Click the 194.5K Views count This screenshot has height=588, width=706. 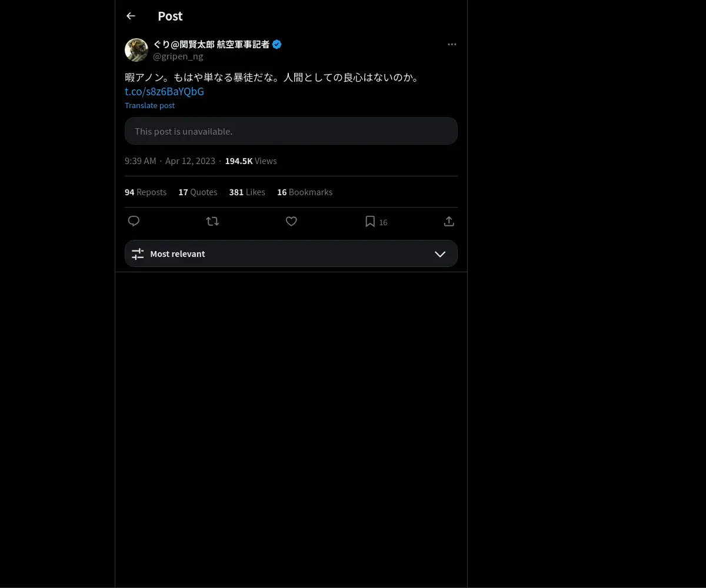click(251, 161)
